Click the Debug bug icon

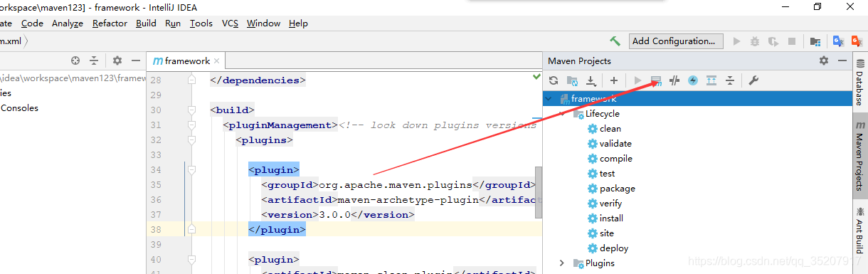click(755, 41)
